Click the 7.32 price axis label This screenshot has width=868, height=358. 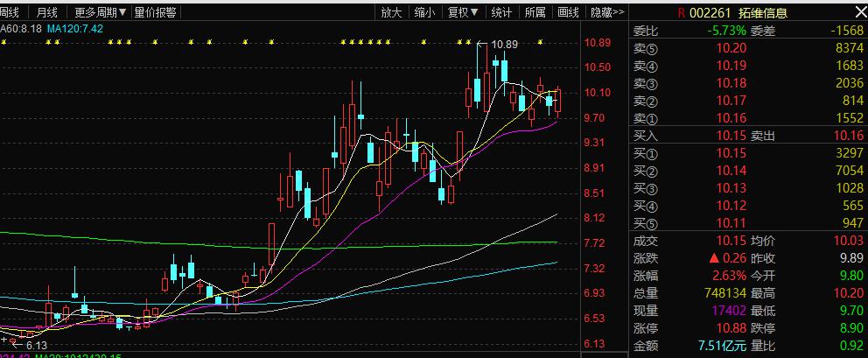[595, 269]
